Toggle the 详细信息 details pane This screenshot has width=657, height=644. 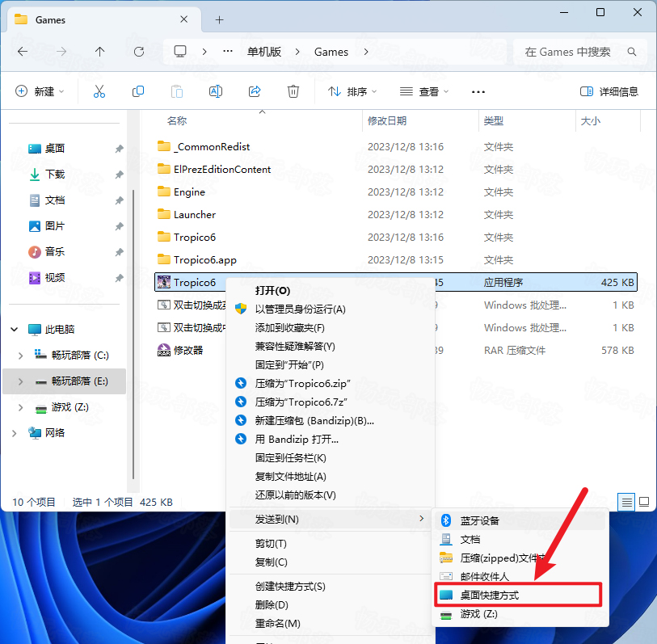point(609,91)
